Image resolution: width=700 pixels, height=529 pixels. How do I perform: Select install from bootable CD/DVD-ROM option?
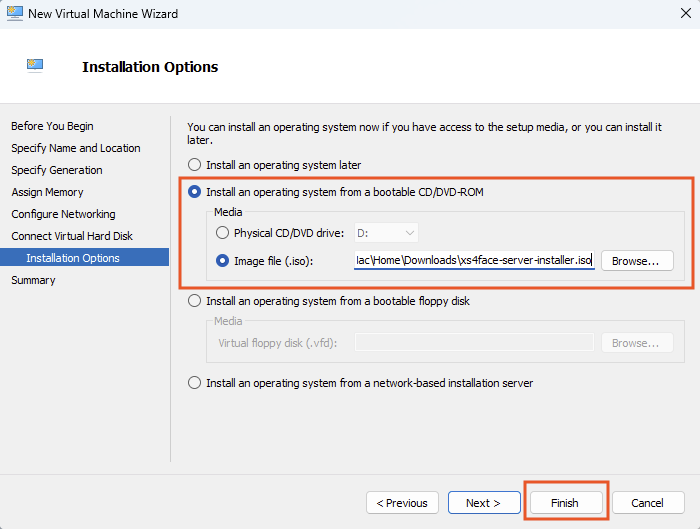pyautogui.click(x=194, y=191)
